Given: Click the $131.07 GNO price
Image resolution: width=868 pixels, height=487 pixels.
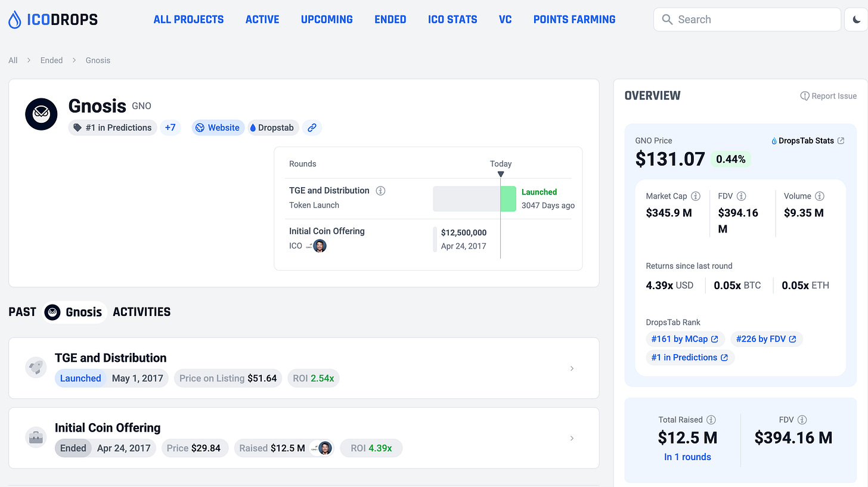Looking at the screenshot, I should pyautogui.click(x=670, y=159).
